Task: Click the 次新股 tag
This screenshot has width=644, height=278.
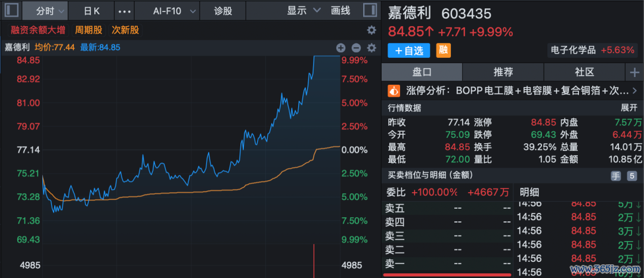Action: pyautogui.click(x=125, y=30)
